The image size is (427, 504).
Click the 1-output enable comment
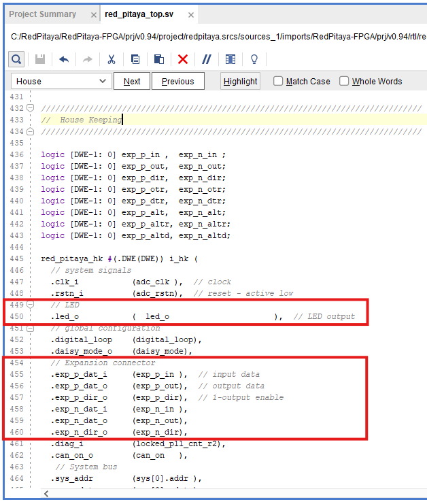pyautogui.click(x=241, y=398)
